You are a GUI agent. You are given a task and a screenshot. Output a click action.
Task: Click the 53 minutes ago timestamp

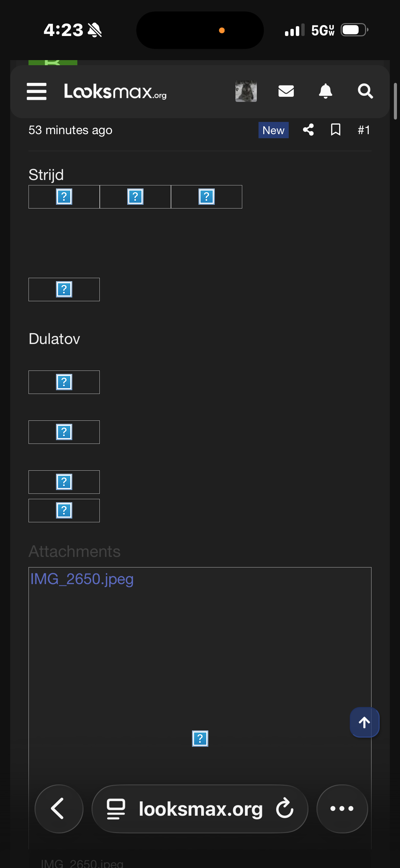(70, 130)
